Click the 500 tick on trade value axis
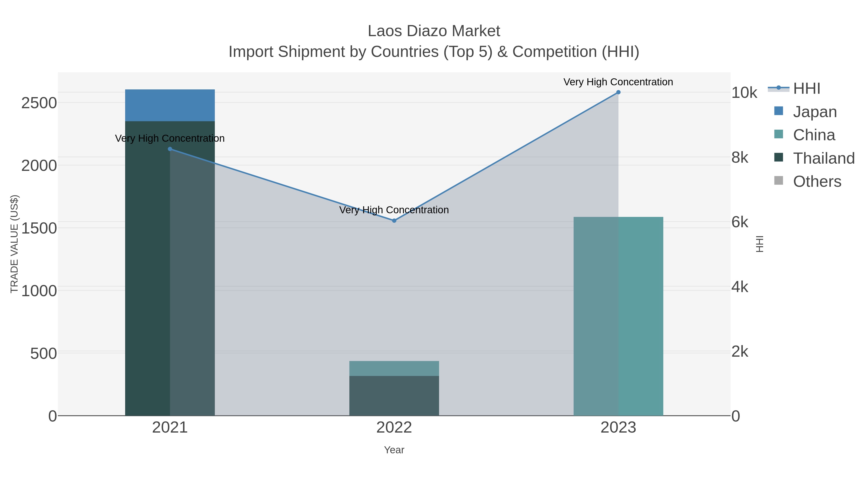Screen dimensions: 868x488 click(43, 354)
